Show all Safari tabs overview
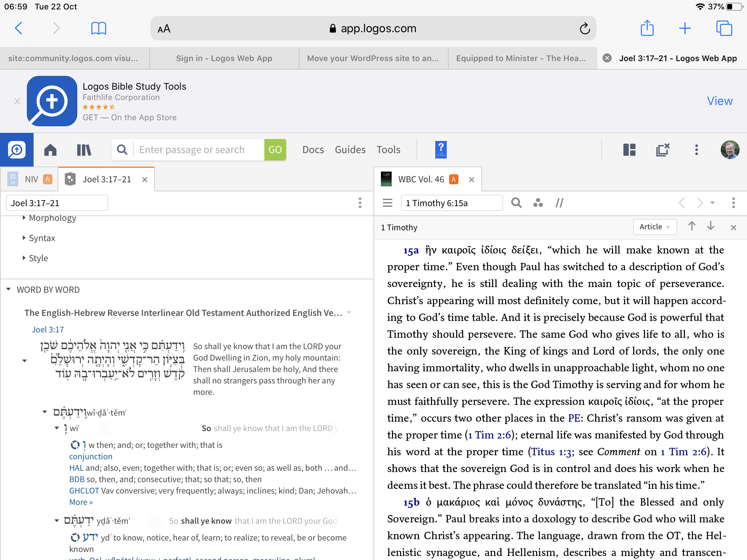Screen dimensions: 747x560 pyautogui.click(x=724, y=28)
